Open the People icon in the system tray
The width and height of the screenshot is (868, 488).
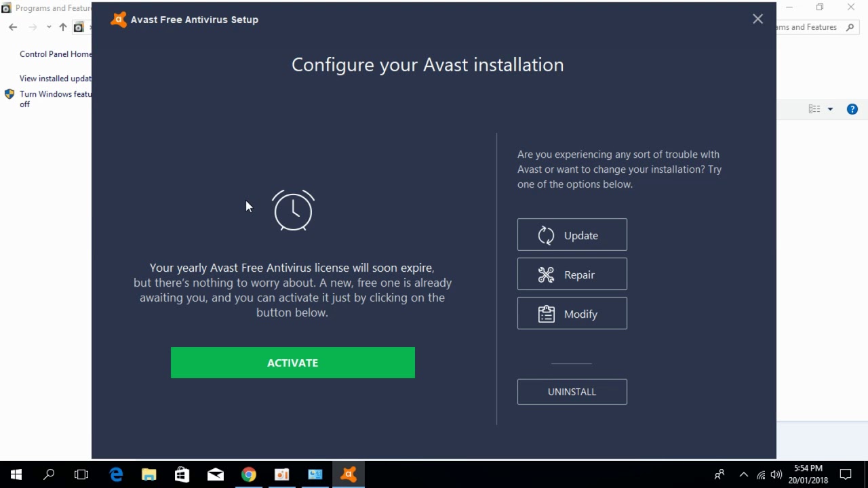[x=719, y=474]
